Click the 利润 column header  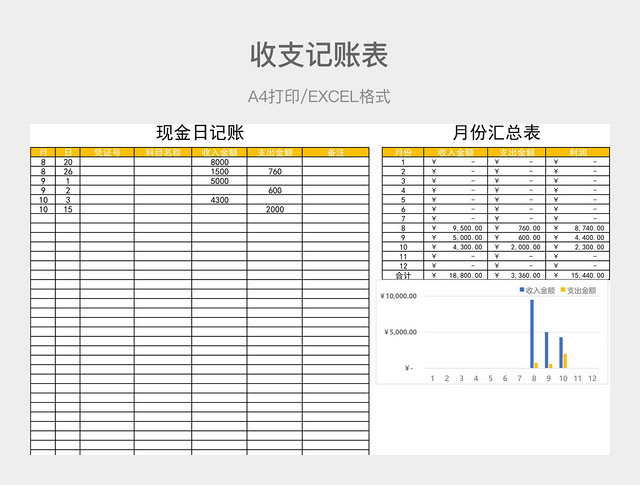(x=578, y=152)
